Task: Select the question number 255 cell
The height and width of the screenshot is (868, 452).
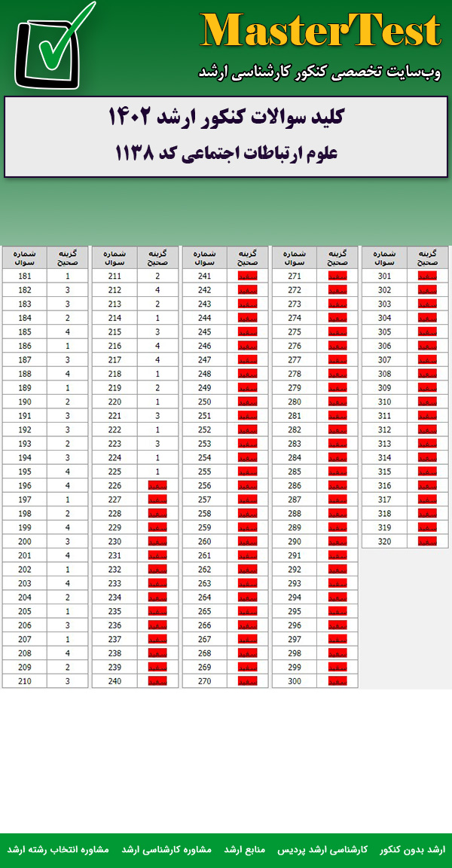Action: tap(204, 472)
